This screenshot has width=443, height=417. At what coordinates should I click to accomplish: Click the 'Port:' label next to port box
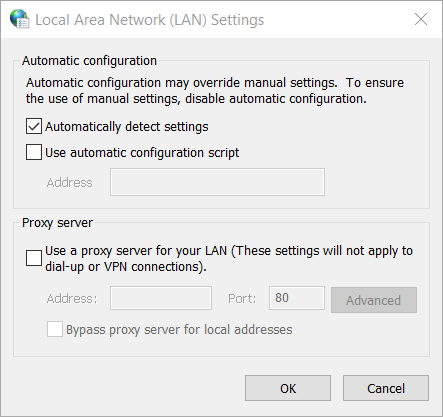coord(242,298)
